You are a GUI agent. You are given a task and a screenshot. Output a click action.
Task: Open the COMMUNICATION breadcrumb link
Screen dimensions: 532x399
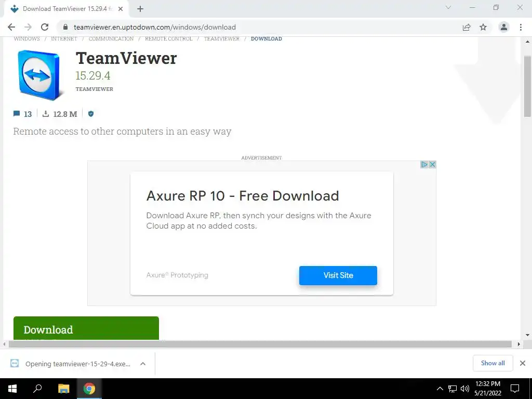[x=111, y=38]
